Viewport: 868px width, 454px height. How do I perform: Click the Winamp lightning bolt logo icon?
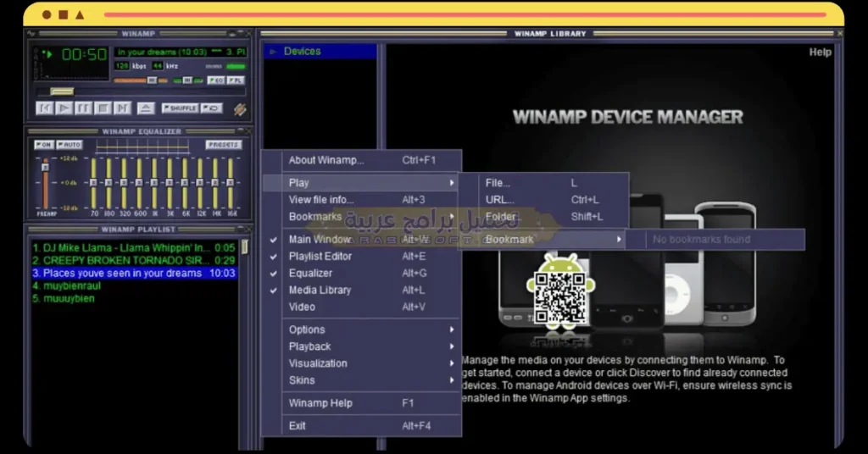point(240,109)
